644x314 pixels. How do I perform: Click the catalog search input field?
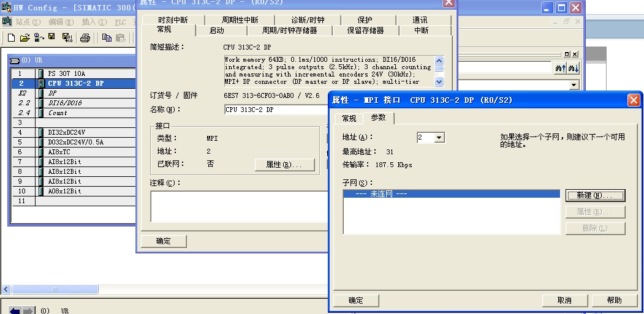tap(505, 68)
